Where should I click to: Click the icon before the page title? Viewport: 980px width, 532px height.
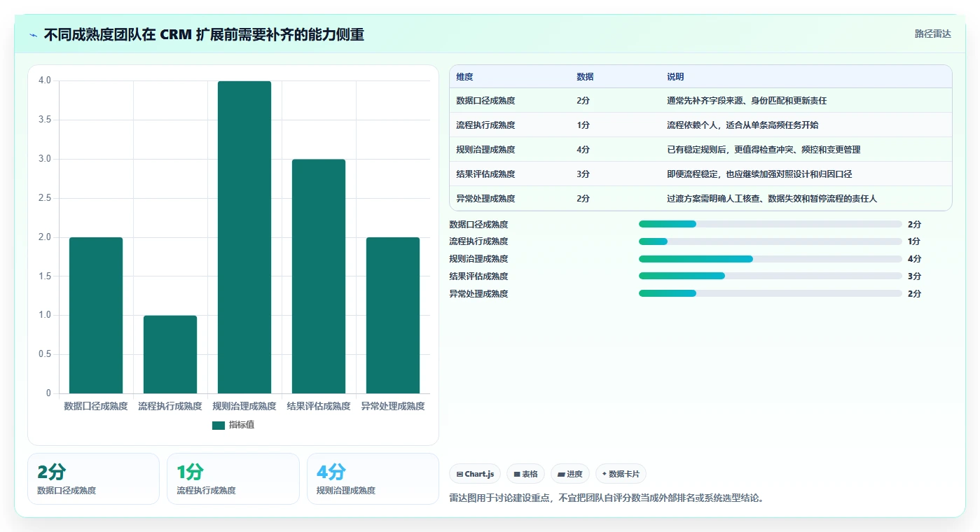33,35
